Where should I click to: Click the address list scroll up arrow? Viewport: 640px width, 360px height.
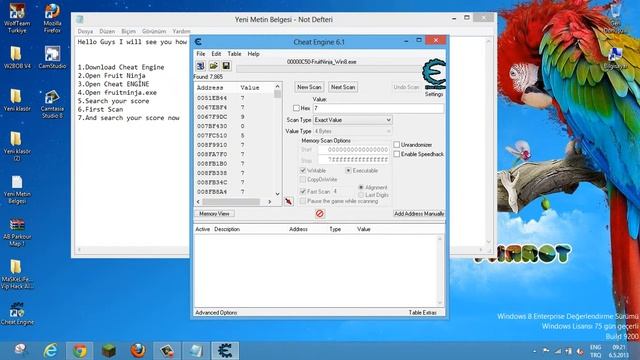(278, 87)
